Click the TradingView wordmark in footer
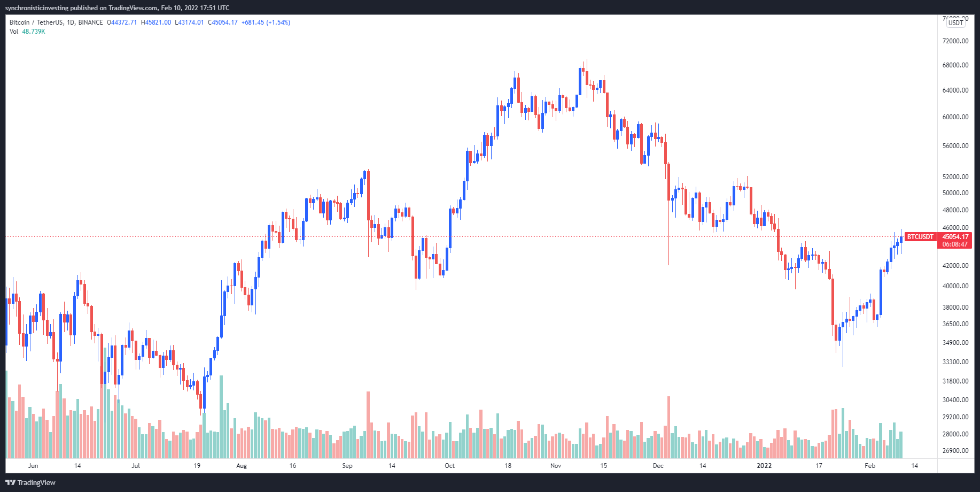Viewport: 980px width, 492px height. [36, 482]
